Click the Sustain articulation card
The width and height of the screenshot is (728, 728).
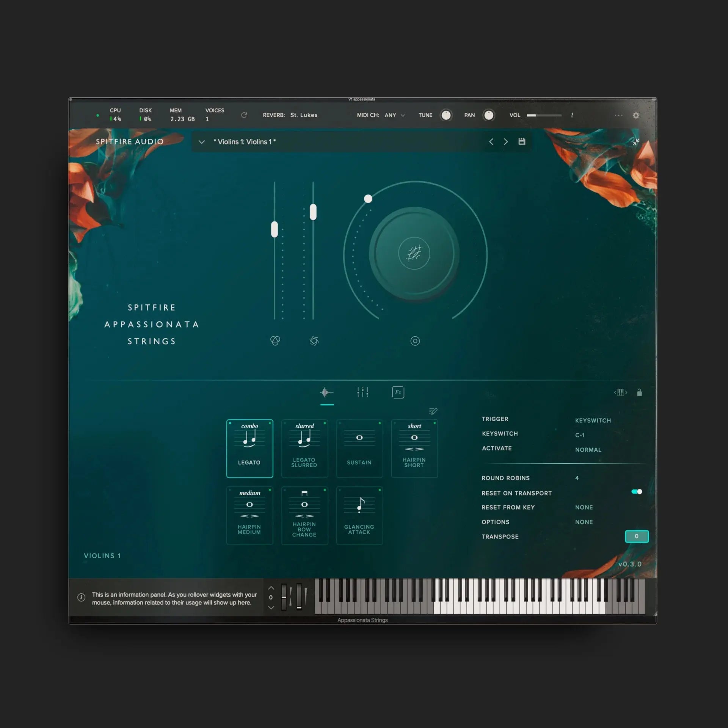(359, 449)
